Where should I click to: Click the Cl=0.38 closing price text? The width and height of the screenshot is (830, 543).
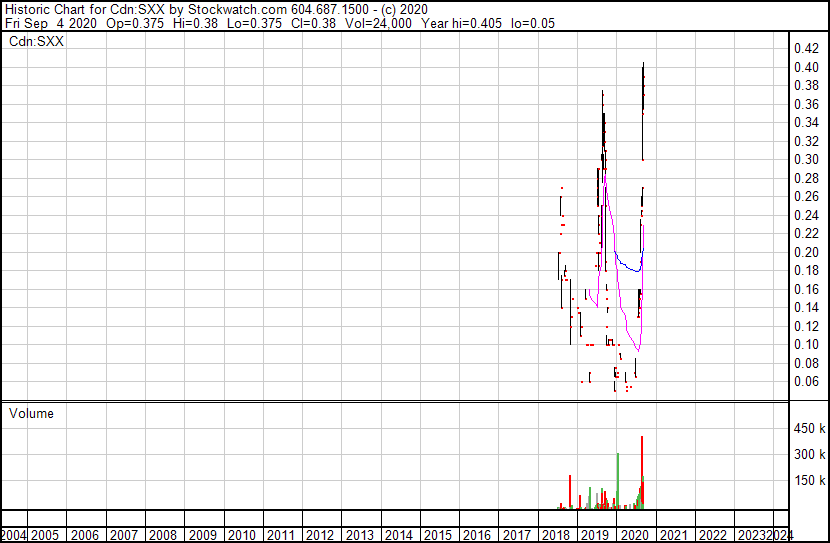pyautogui.click(x=313, y=23)
